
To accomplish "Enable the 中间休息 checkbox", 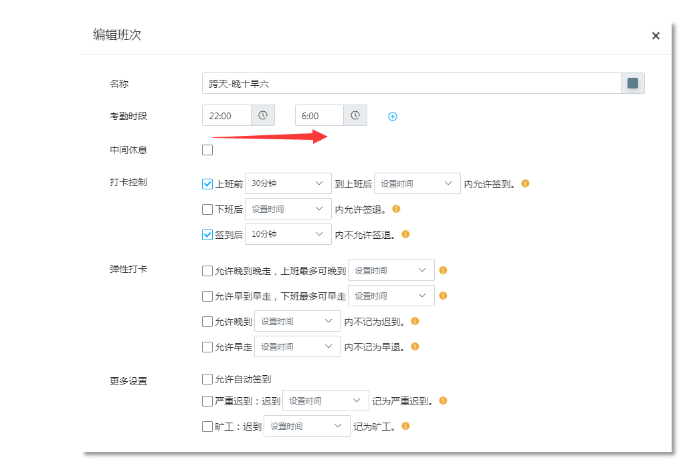I will tap(208, 150).
